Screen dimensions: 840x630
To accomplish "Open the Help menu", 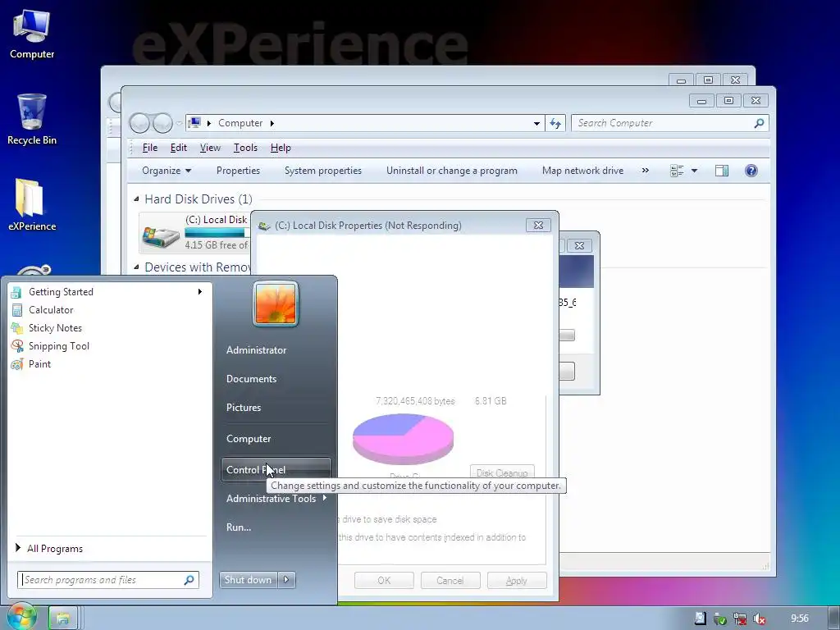I will (281, 148).
